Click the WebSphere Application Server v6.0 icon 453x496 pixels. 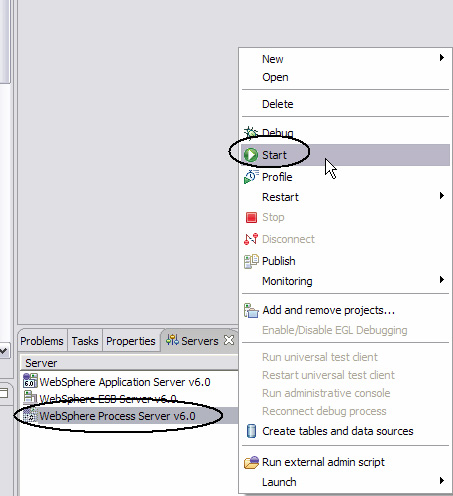coord(30,381)
